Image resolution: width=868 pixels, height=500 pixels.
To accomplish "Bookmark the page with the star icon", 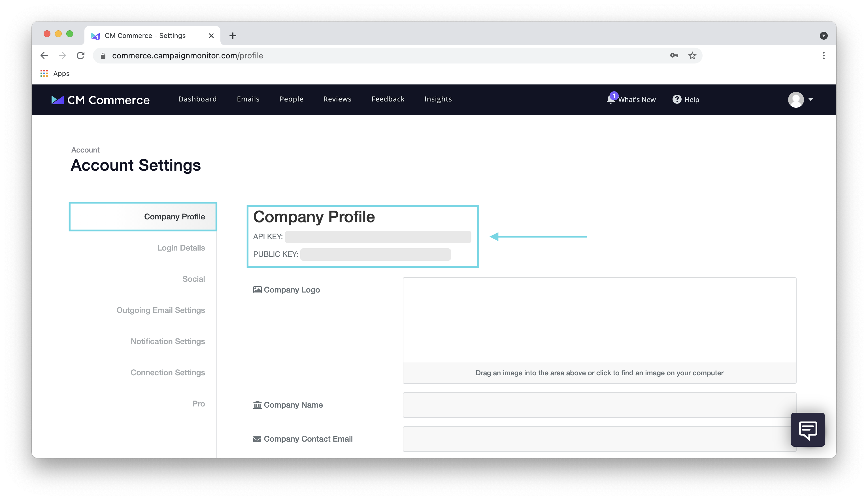I will tap(692, 55).
